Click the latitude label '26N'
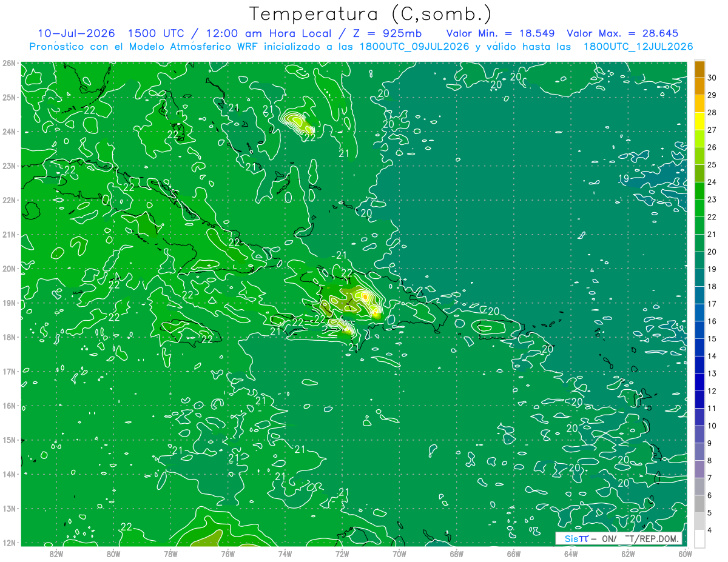The width and height of the screenshot is (728, 562). [8, 63]
